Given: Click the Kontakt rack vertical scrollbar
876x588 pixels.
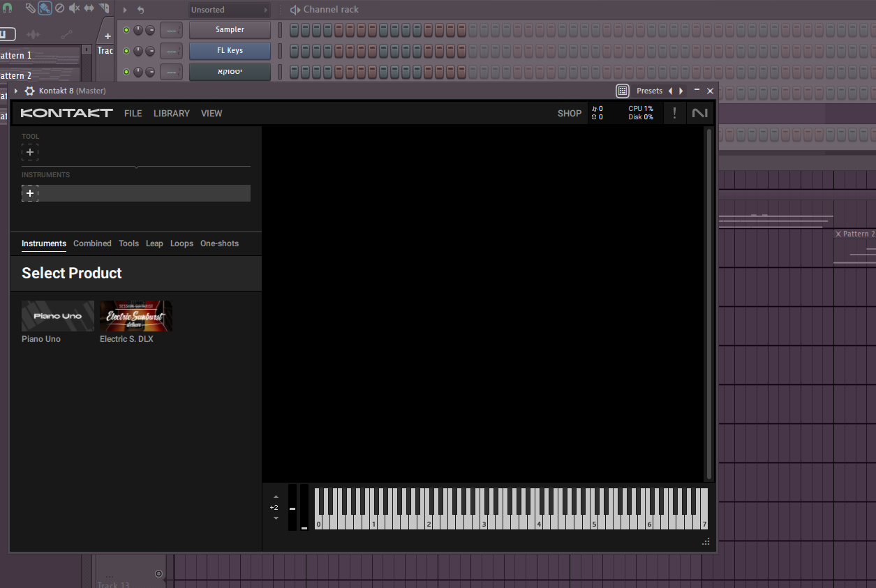Looking at the screenshot, I should [x=710, y=303].
